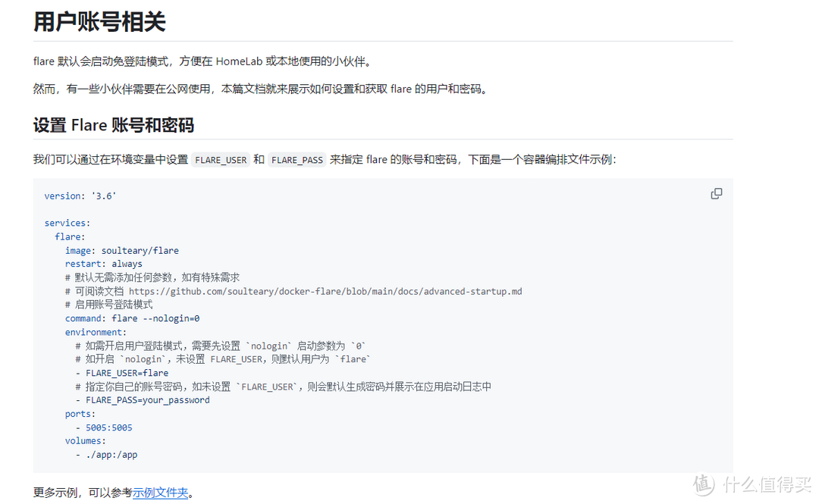Image resolution: width=819 pixels, height=504 pixels.
Task: Select the FLARE_PASS inline code chip
Action: click(297, 160)
